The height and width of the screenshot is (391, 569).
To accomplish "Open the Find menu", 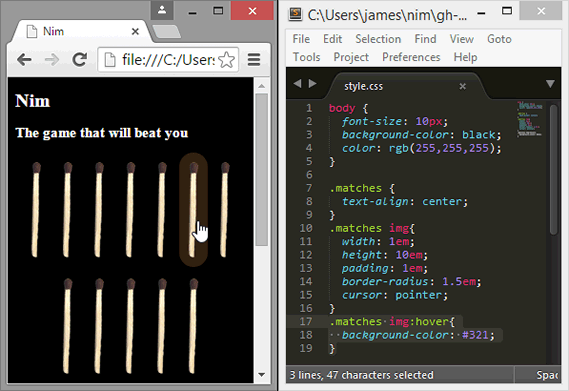I will click(425, 39).
